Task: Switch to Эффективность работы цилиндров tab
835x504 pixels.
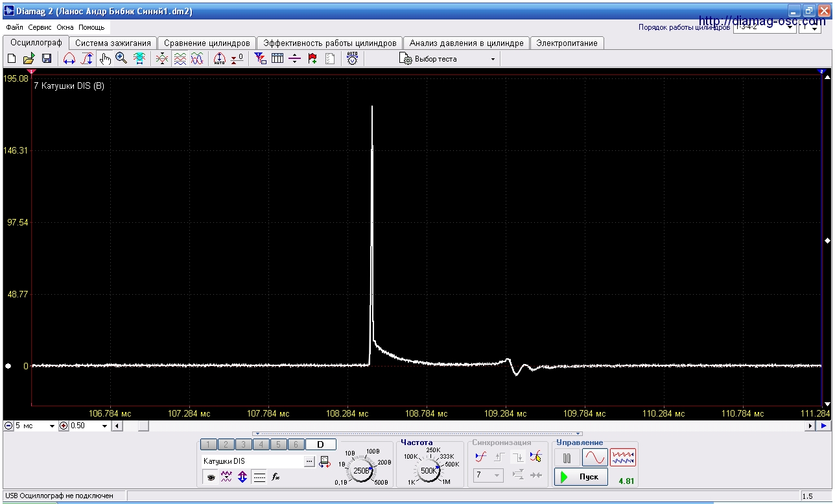Action: click(x=329, y=43)
